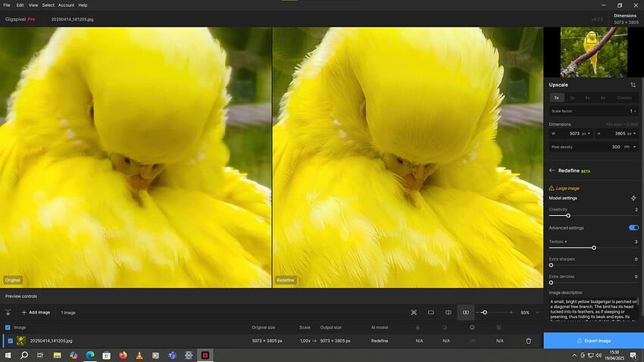Switch to split view preview mode
The width and height of the screenshot is (644, 362).
pos(448,313)
